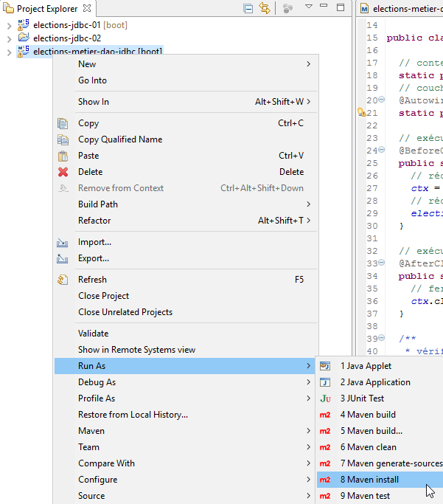Image resolution: width=443 pixels, height=504 pixels.
Task: Select the elections-jdbc-02 project folder icon
Action: click(x=24, y=38)
